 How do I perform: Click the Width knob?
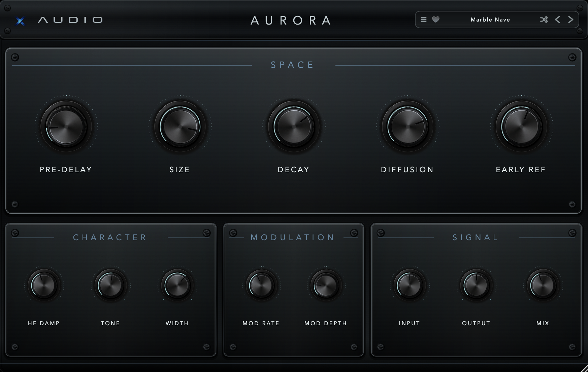(x=177, y=285)
